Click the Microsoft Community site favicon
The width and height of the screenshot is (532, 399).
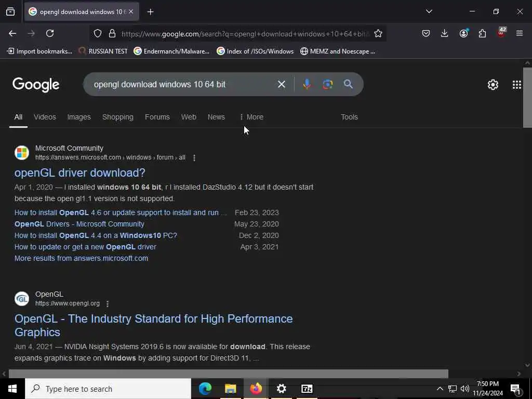click(x=22, y=153)
